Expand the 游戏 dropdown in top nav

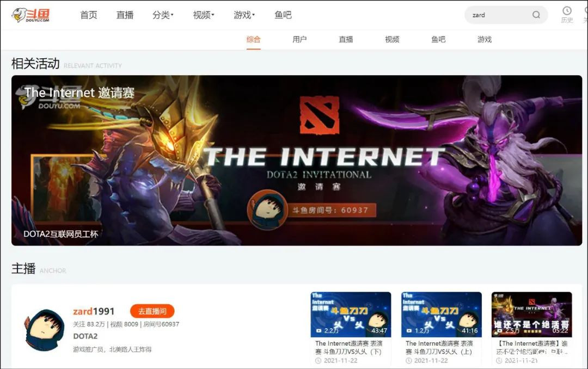[244, 15]
